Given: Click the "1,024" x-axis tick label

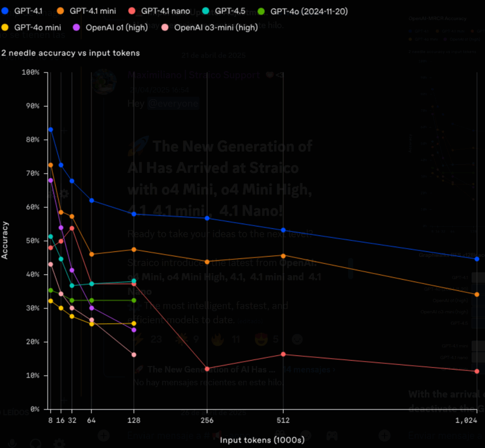Looking at the screenshot, I should (466, 421).
